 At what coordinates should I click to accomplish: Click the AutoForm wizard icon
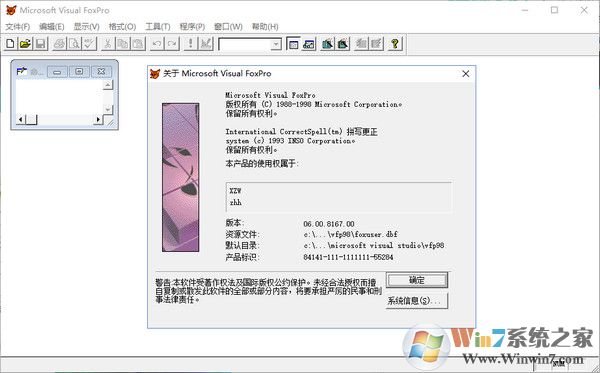361,44
